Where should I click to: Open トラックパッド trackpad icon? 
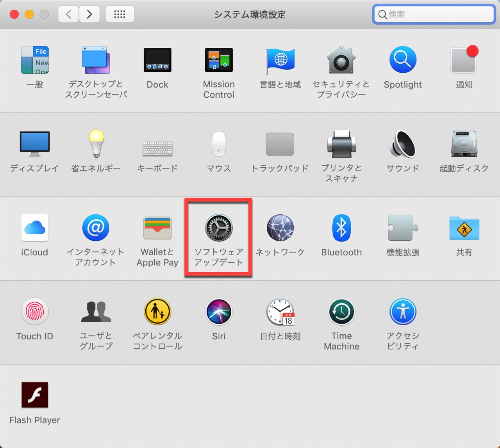(280, 144)
